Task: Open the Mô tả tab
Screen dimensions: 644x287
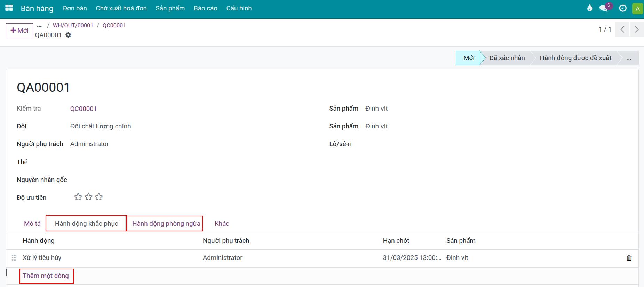Action: (32, 223)
